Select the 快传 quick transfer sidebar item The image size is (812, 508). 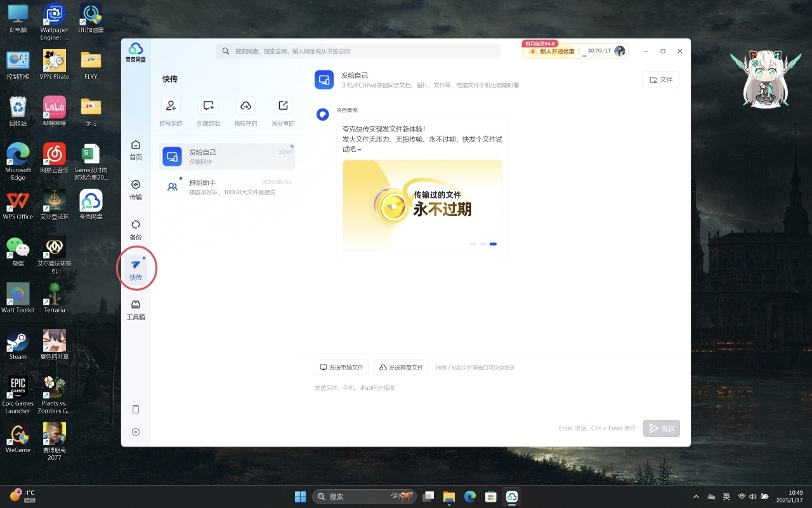coord(136,270)
